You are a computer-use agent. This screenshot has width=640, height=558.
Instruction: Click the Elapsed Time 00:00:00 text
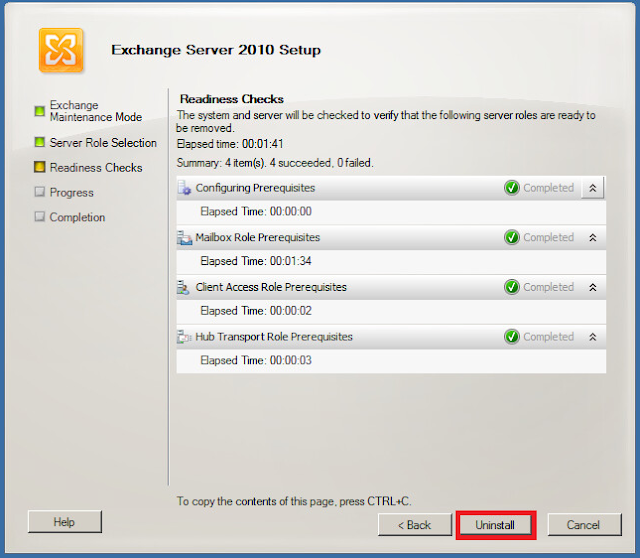pyautogui.click(x=256, y=211)
